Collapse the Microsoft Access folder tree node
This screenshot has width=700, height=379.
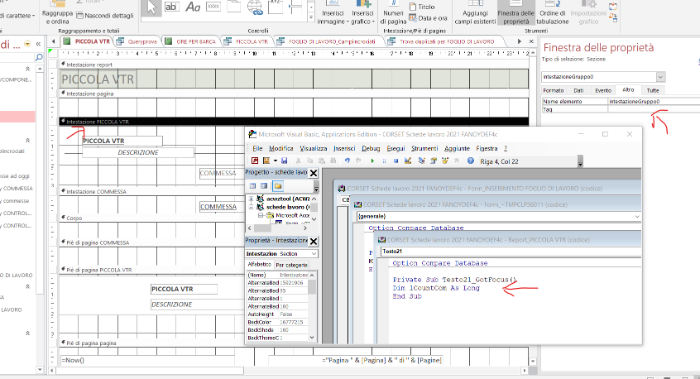tap(260, 215)
